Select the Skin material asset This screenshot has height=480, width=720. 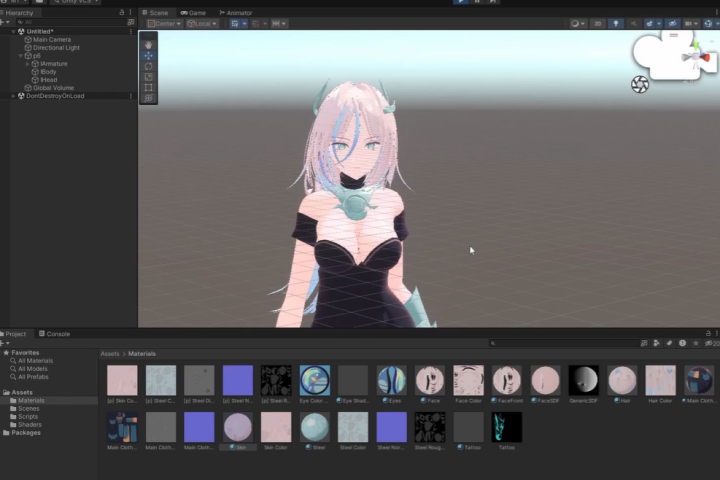coord(238,430)
